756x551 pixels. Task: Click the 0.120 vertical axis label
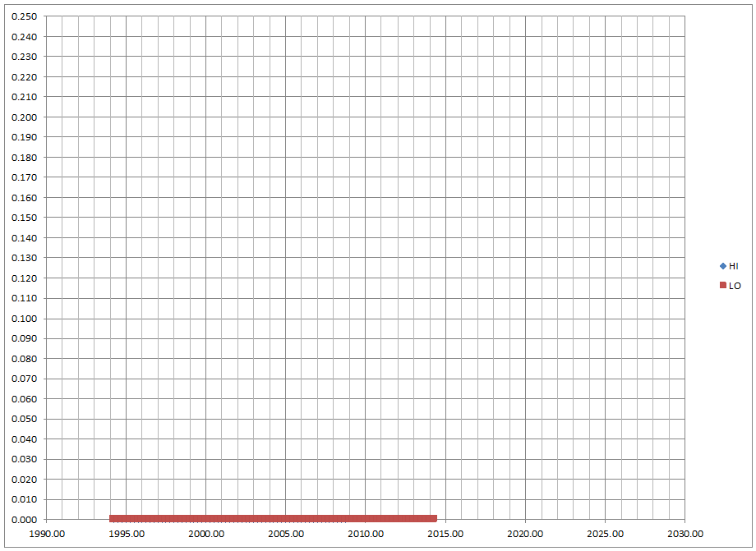click(24, 278)
